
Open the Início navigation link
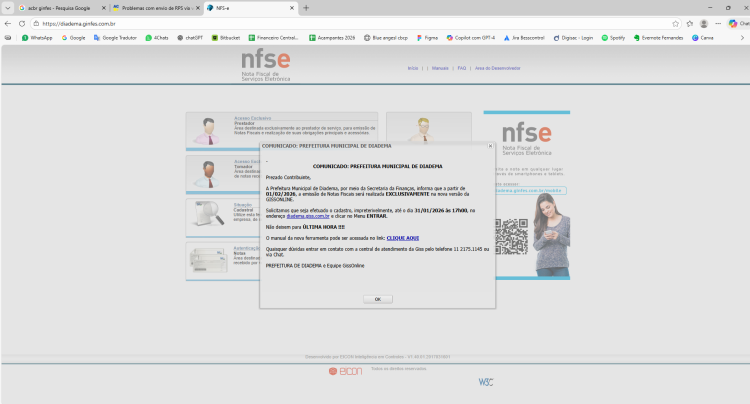pos(413,68)
